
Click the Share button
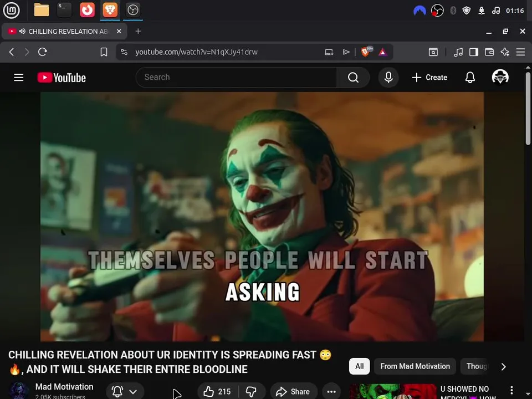[x=294, y=392]
